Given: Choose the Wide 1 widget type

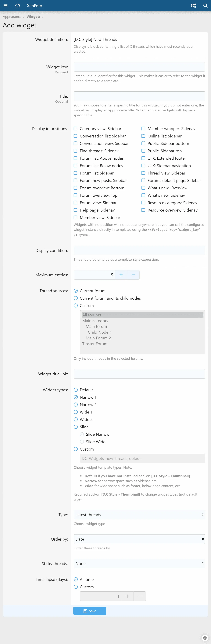Looking at the screenshot, I should click(76, 412).
